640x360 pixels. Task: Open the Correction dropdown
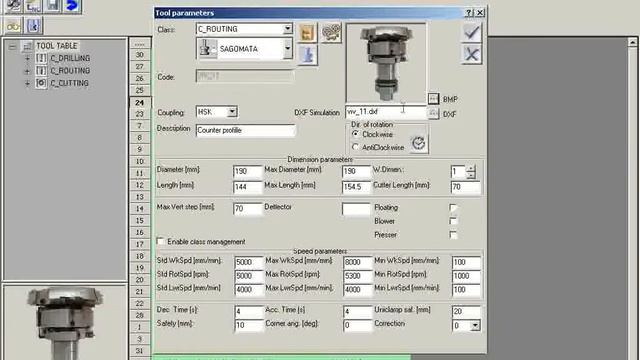coord(475,325)
